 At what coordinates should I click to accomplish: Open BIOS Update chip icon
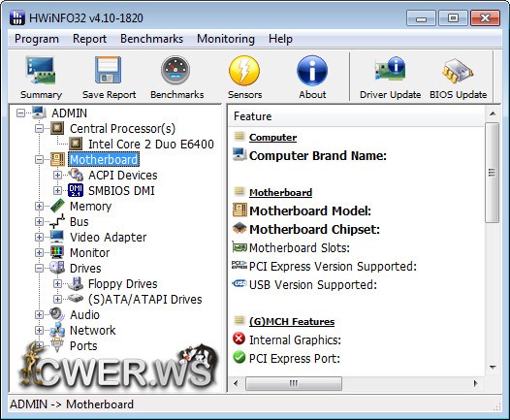click(x=458, y=70)
